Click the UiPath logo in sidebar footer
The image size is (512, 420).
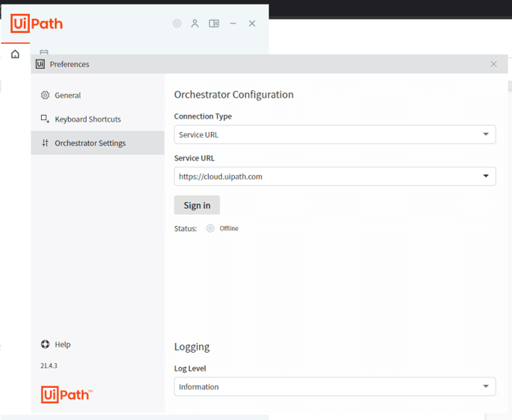pos(66,395)
